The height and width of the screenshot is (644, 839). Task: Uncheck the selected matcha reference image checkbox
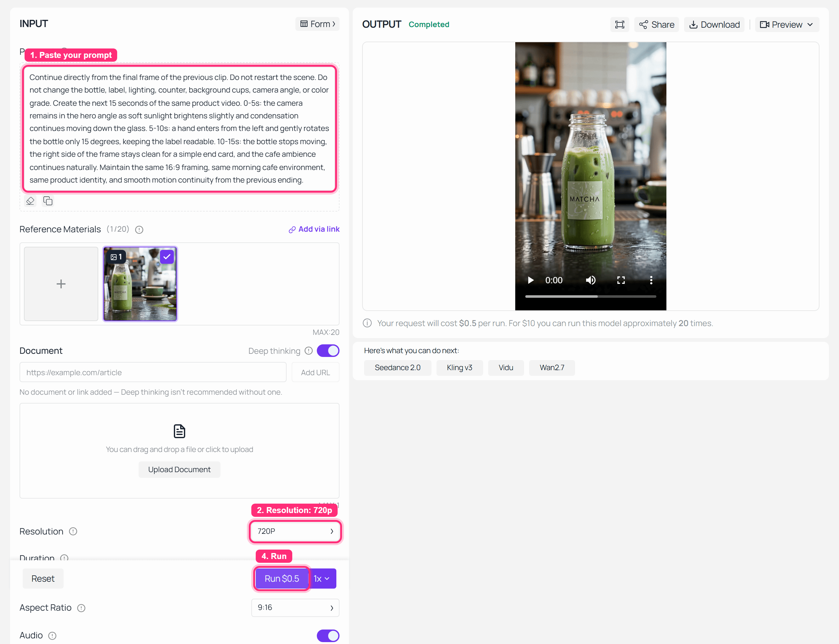[x=167, y=257]
